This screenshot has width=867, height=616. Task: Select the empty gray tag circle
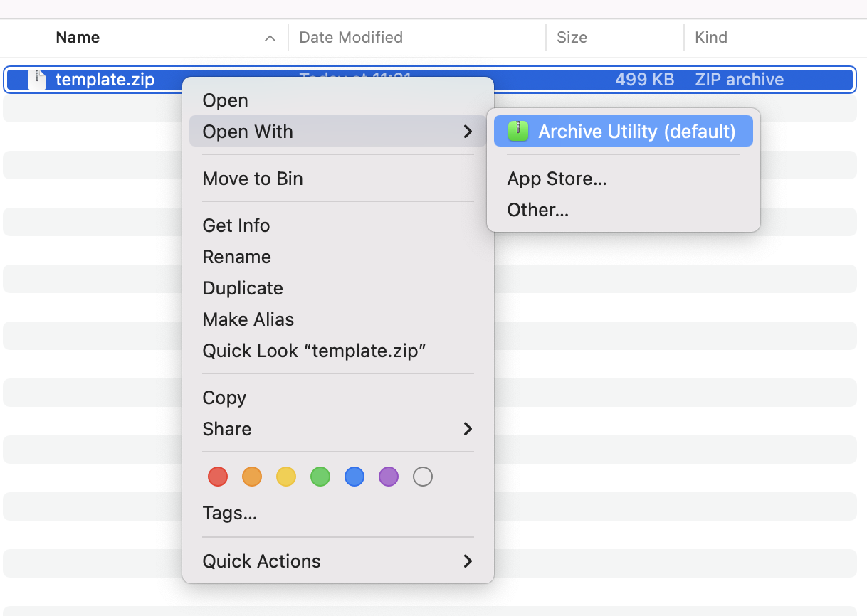[423, 477]
